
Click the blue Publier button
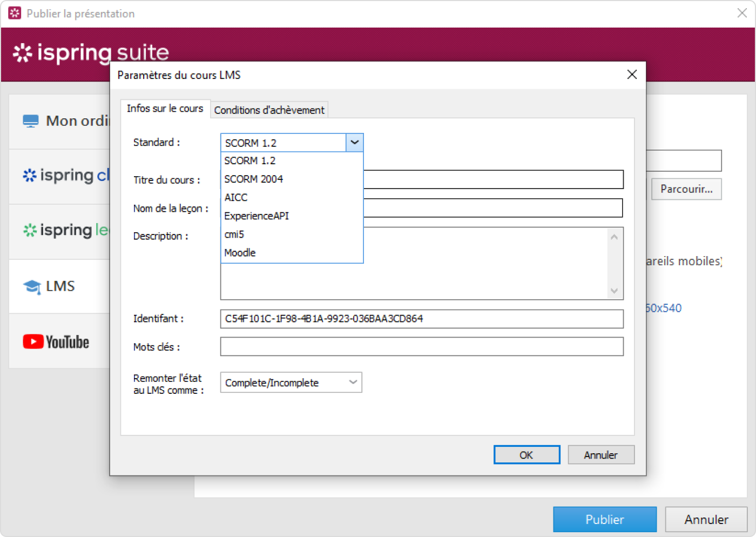(x=604, y=519)
